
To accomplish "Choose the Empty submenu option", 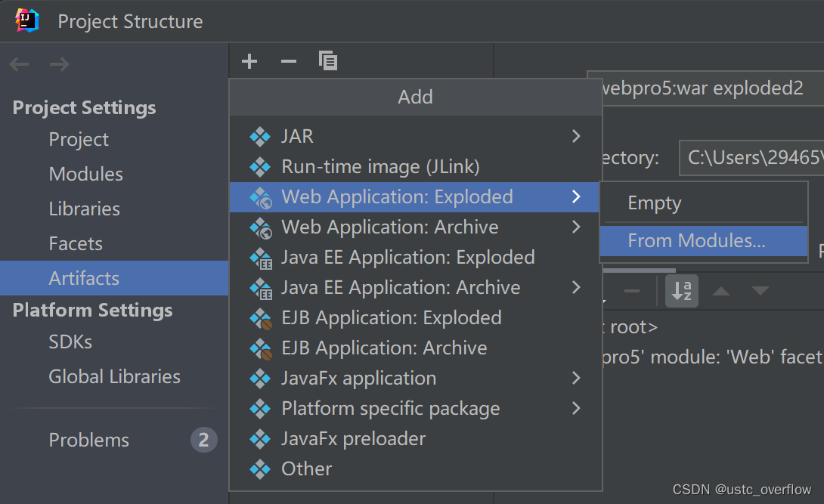I will coord(655,203).
